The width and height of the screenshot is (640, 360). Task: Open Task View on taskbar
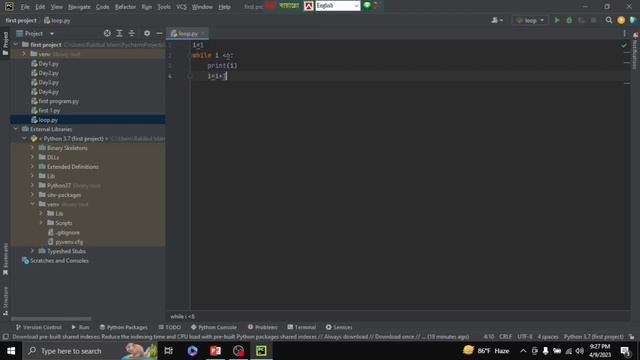click(x=168, y=351)
